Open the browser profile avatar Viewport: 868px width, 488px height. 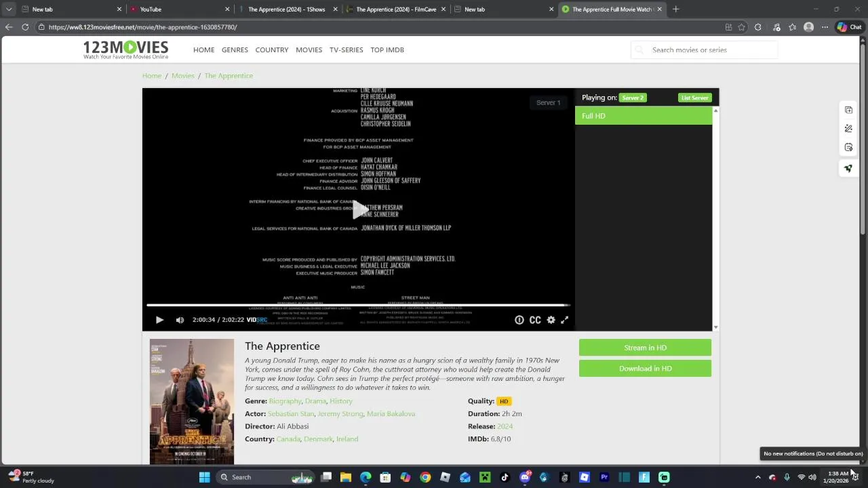[x=808, y=27]
